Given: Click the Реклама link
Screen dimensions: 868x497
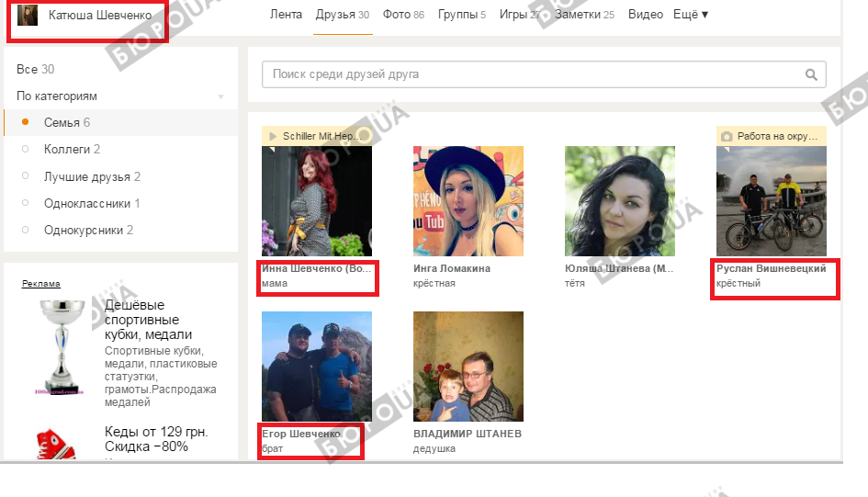Looking at the screenshot, I should click(40, 283).
